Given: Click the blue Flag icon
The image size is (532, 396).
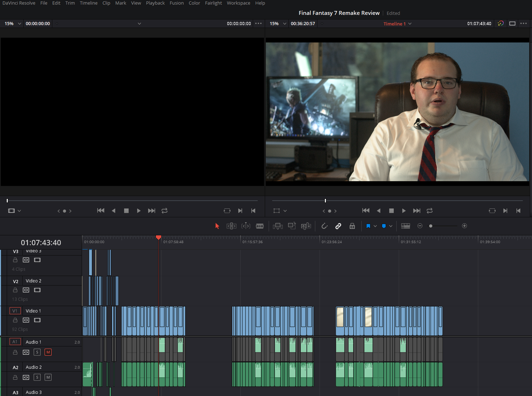Looking at the screenshot, I should coord(368,226).
